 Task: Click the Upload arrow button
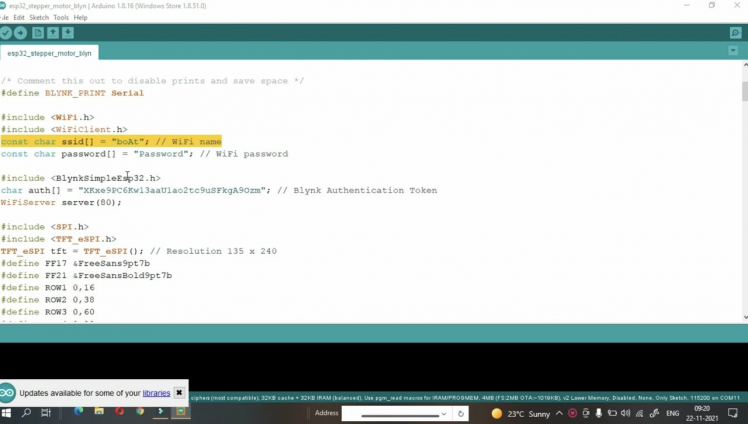[21, 33]
